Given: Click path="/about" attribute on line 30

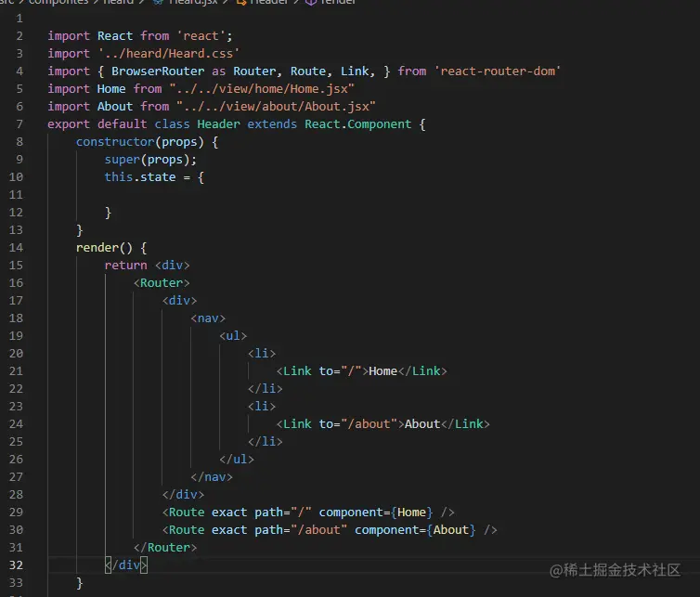Looking at the screenshot, I should 301,529.
